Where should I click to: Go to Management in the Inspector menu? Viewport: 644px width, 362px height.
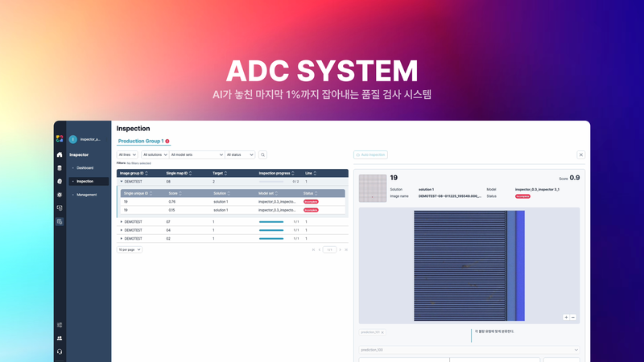[x=87, y=195]
